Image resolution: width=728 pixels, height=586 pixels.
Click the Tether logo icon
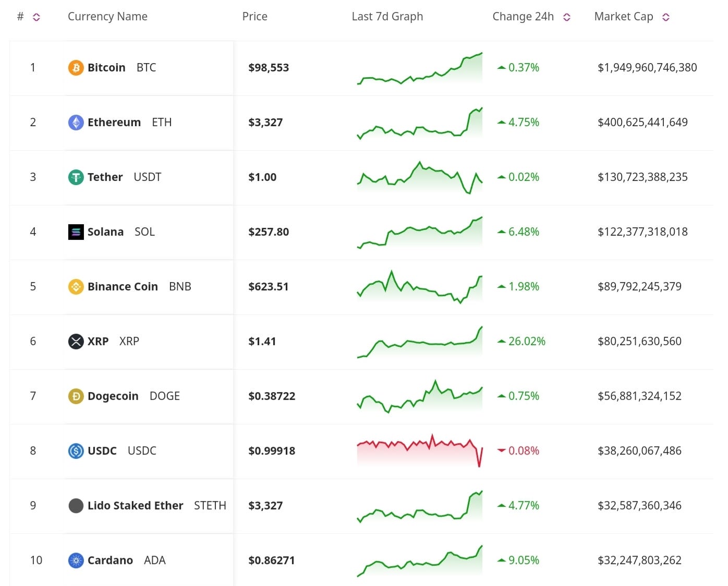76,177
